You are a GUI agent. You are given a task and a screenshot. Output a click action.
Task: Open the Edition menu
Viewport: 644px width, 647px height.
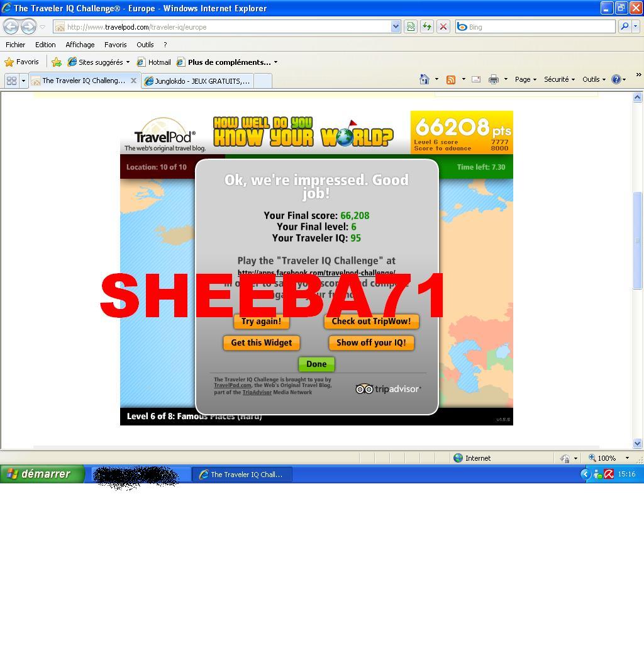click(x=45, y=45)
